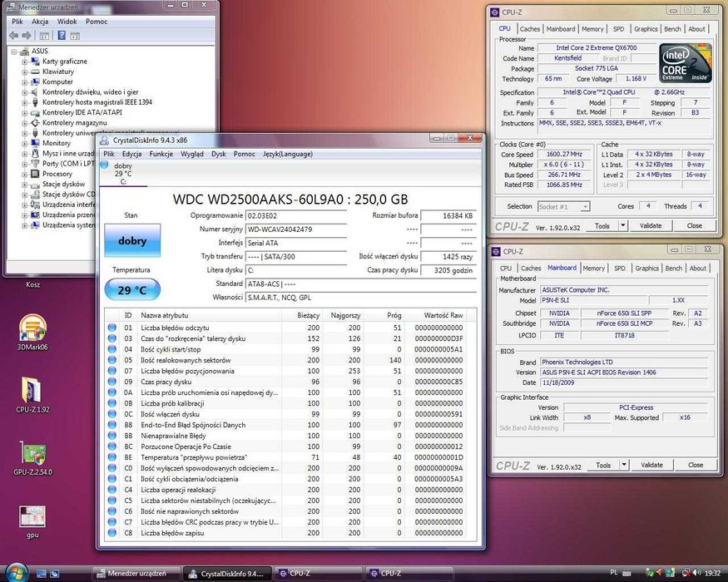Click the Kosz recycle bin label
728x582 pixels.
tap(32, 284)
